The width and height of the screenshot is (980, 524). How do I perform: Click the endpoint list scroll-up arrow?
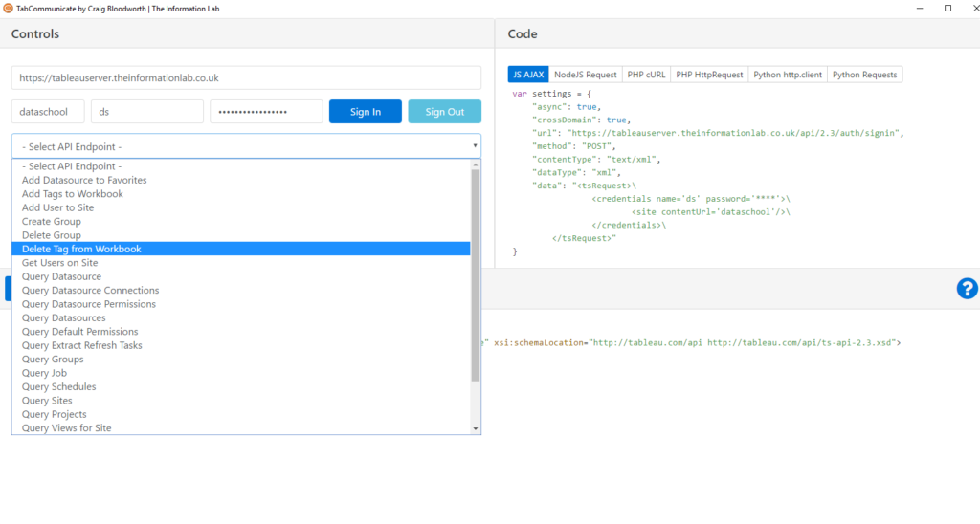pyautogui.click(x=476, y=164)
